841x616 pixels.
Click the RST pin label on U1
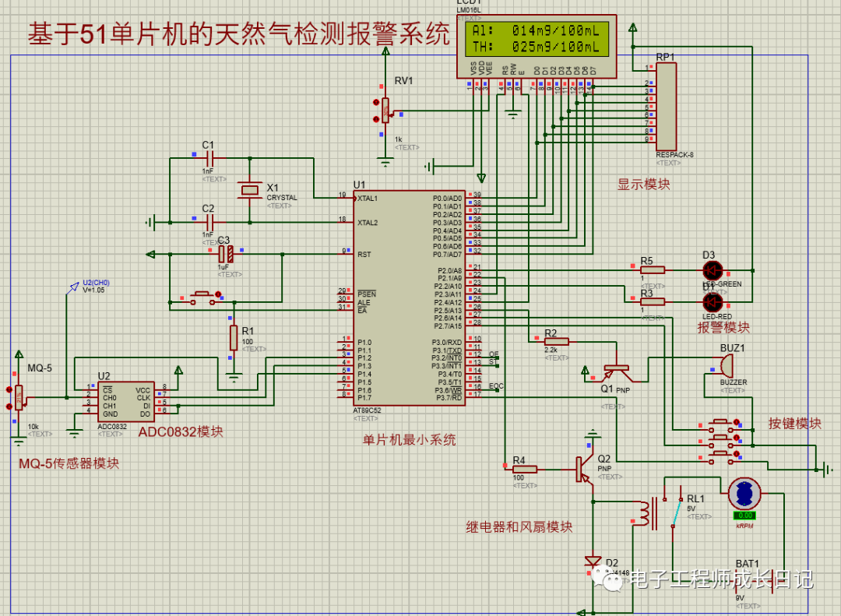[x=364, y=255]
